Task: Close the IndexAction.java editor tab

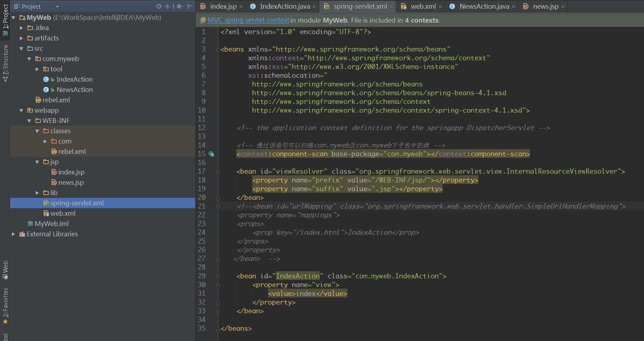Action: (x=314, y=7)
